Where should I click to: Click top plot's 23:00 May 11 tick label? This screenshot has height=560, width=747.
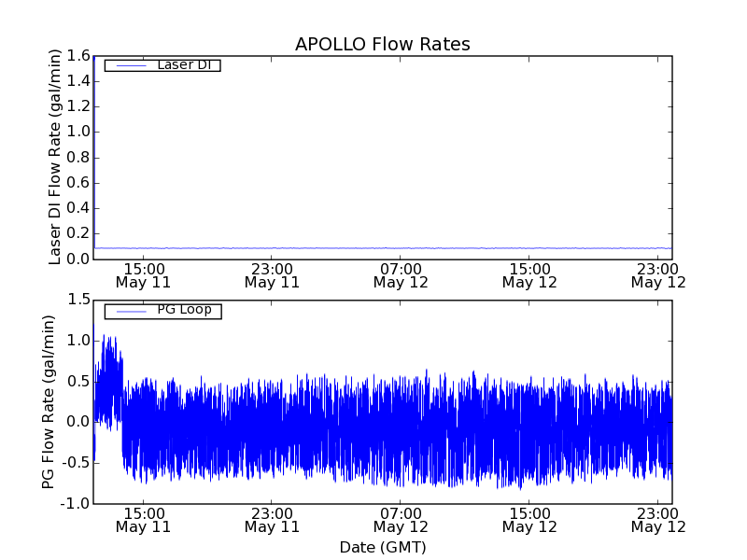272,274
